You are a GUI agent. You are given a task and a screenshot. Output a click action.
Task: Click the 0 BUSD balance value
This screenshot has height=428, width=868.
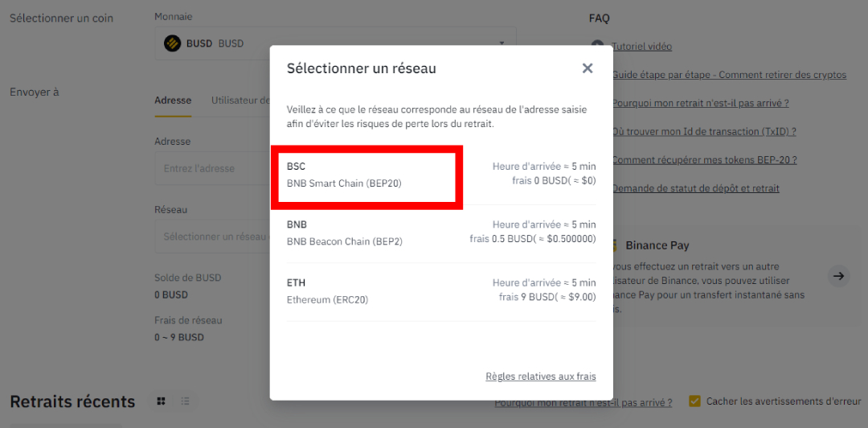(171, 295)
